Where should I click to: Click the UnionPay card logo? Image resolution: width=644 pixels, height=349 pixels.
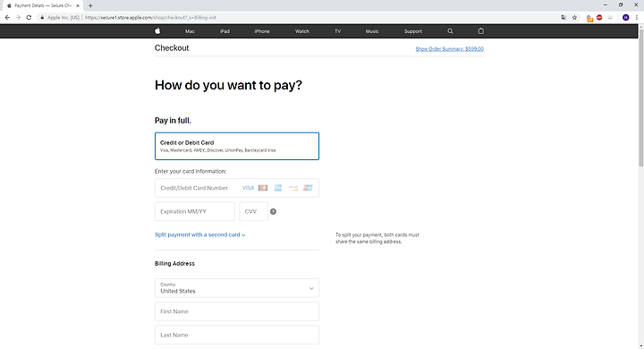(308, 188)
